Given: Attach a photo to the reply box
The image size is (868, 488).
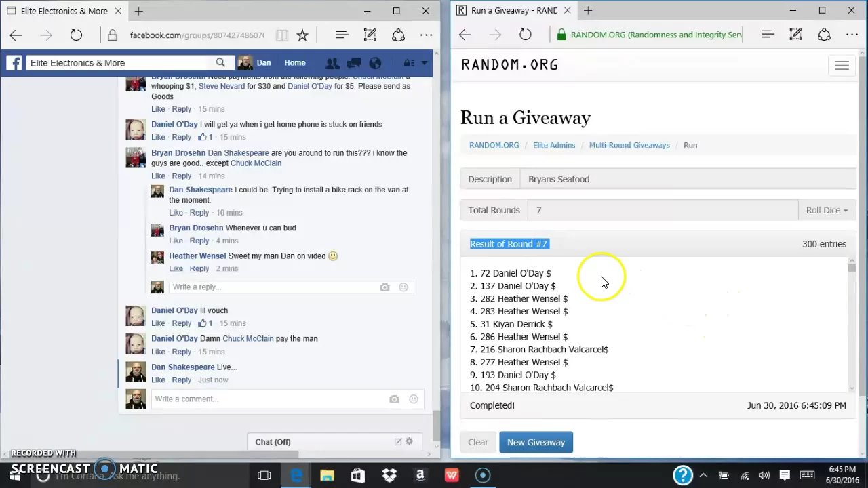Looking at the screenshot, I should click(384, 287).
